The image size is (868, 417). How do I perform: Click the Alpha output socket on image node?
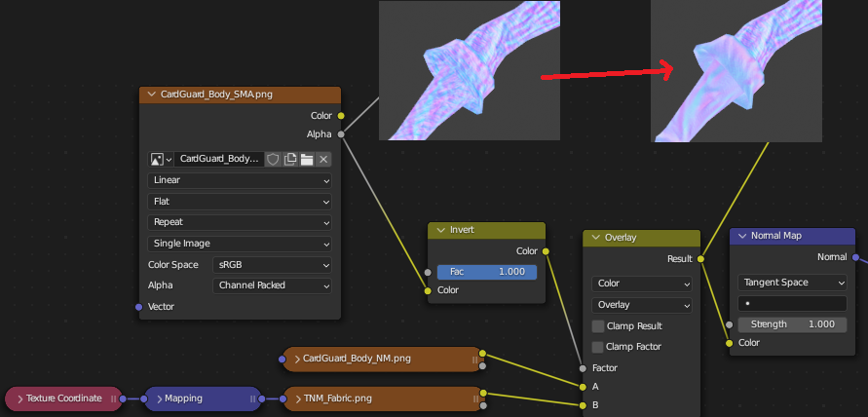[x=341, y=134]
